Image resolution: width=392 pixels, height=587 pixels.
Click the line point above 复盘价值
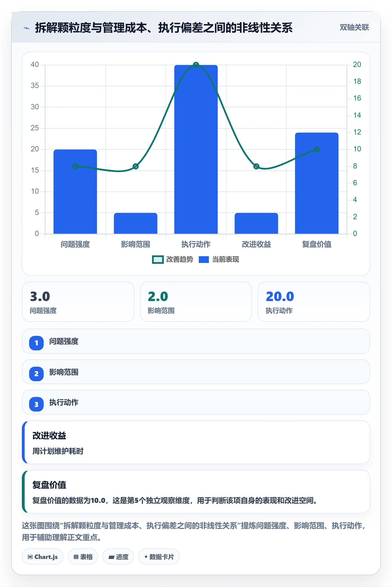pyautogui.click(x=317, y=149)
